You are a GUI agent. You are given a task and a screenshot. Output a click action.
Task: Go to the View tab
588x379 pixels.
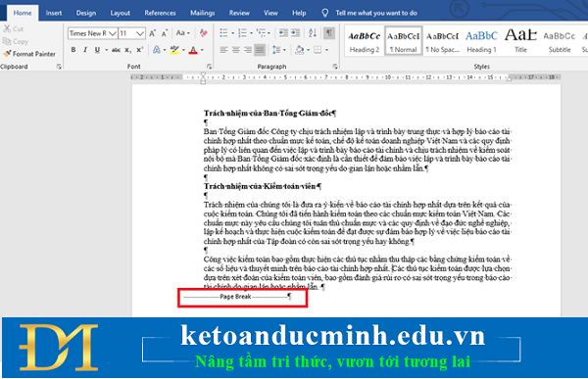270,13
